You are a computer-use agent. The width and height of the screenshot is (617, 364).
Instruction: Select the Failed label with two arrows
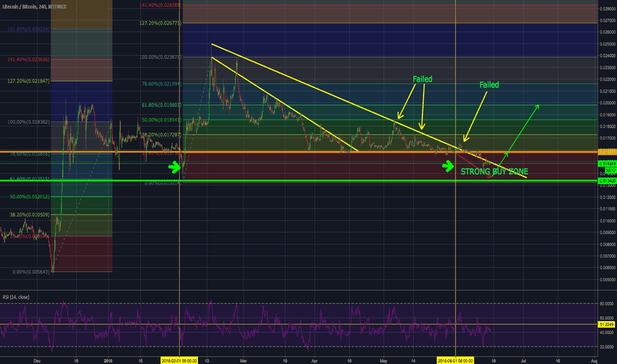tap(422, 79)
